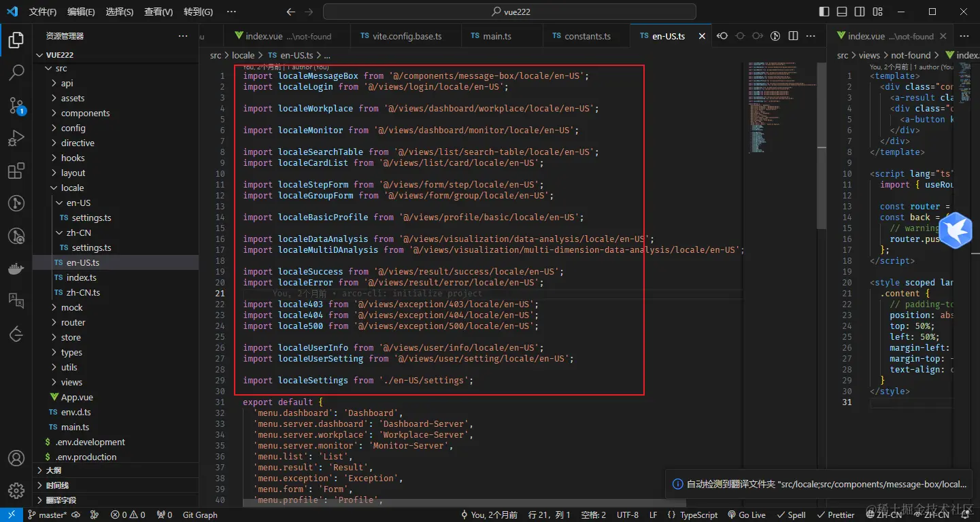
Task: Open the Accounts menu icon
Action: tap(16, 459)
